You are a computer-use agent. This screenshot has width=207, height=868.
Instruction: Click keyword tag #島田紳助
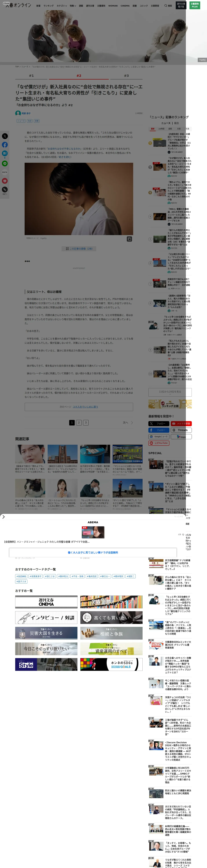(x=21, y=576)
